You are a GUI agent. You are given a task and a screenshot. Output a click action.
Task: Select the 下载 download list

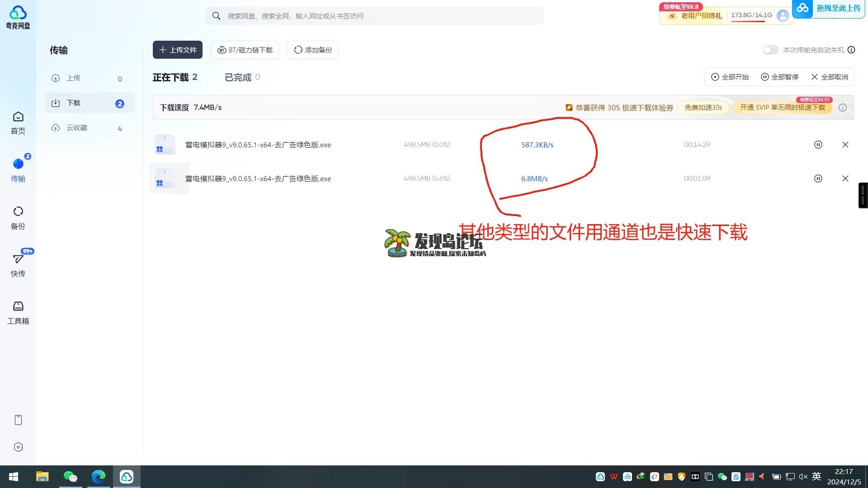click(x=90, y=103)
